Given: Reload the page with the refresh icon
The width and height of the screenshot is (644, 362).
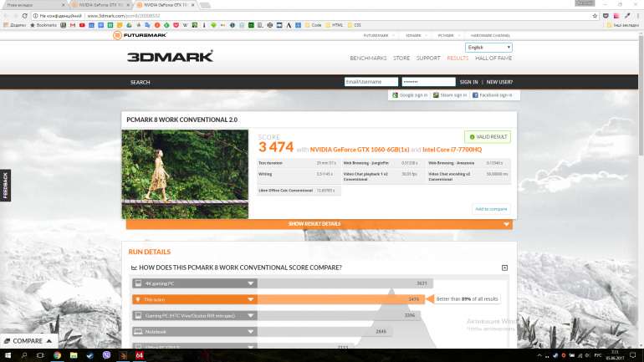Looking at the screenshot, I should pyautogui.click(x=24, y=16).
